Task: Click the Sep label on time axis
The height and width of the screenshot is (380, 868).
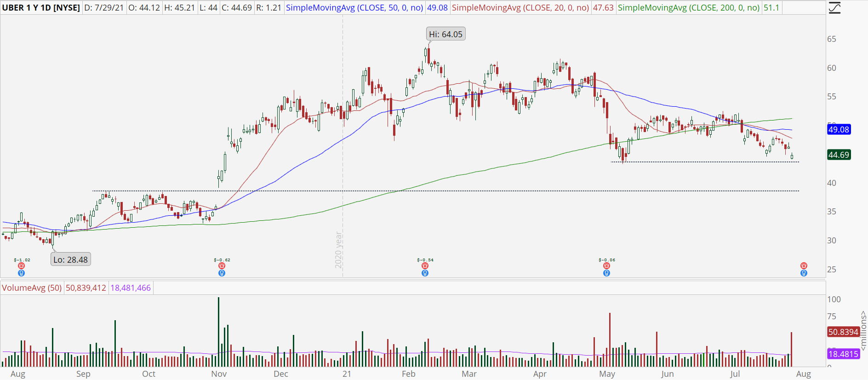Action: click(83, 374)
